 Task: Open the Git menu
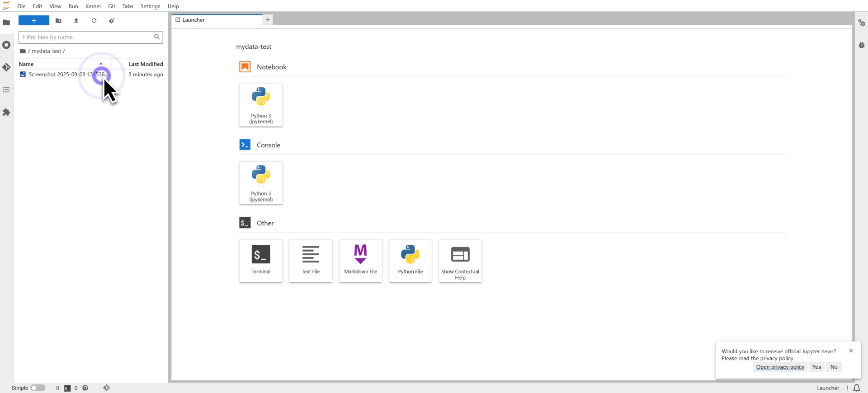tap(112, 6)
